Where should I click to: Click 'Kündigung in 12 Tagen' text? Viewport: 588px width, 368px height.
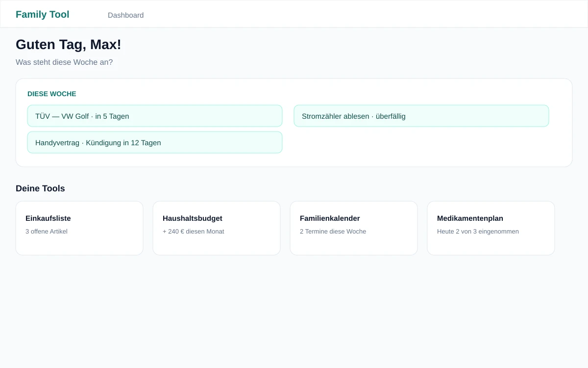[x=123, y=143]
